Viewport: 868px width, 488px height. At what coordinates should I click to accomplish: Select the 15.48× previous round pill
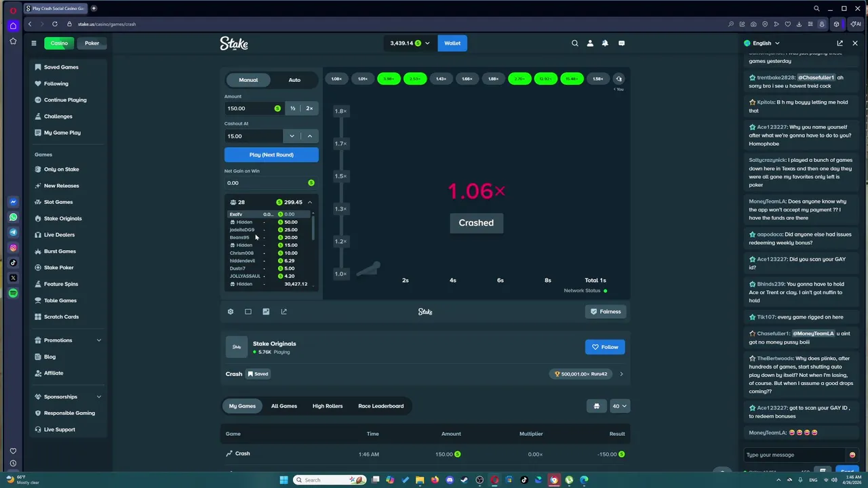click(572, 79)
